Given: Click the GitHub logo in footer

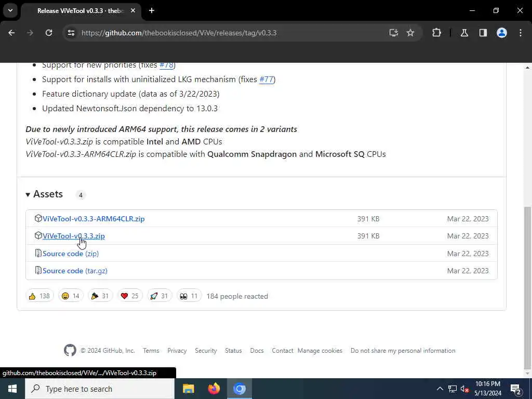Looking at the screenshot, I should [70, 351].
